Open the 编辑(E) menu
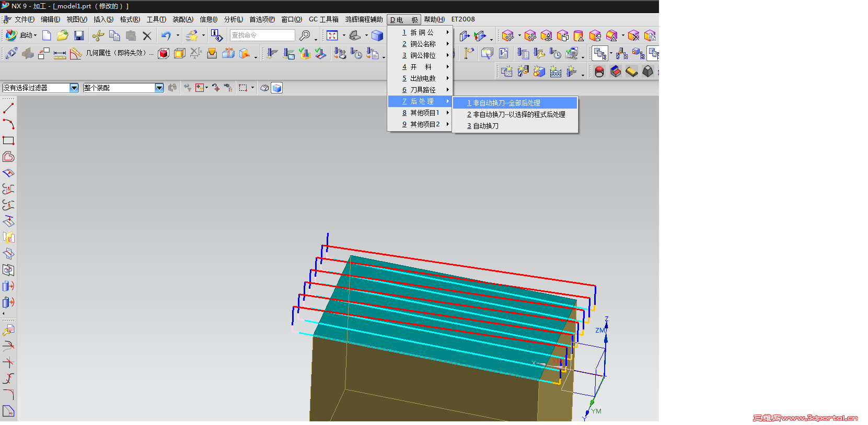This screenshot has height=425, width=868. 50,19
